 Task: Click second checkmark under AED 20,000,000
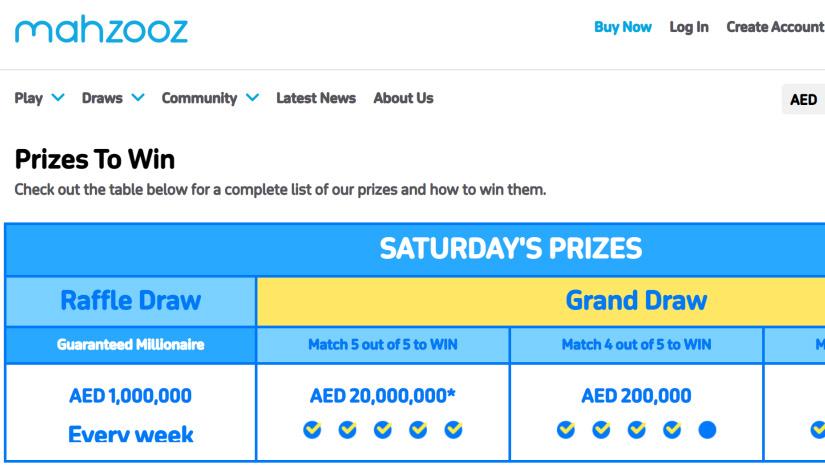348,430
